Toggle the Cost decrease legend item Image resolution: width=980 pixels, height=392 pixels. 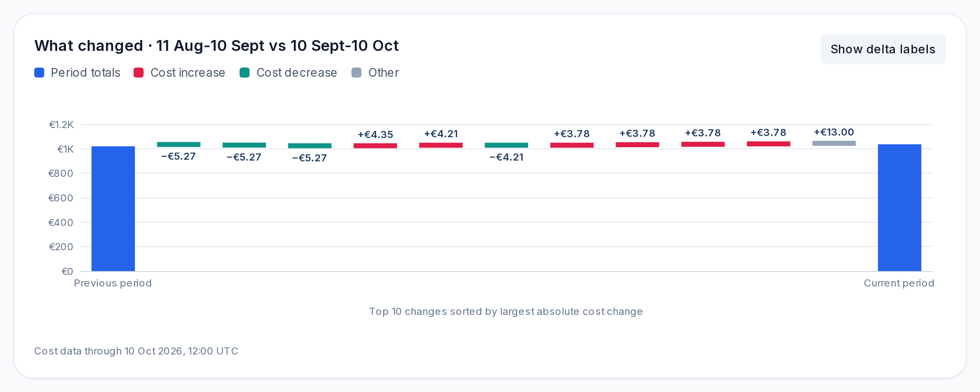(288, 73)
